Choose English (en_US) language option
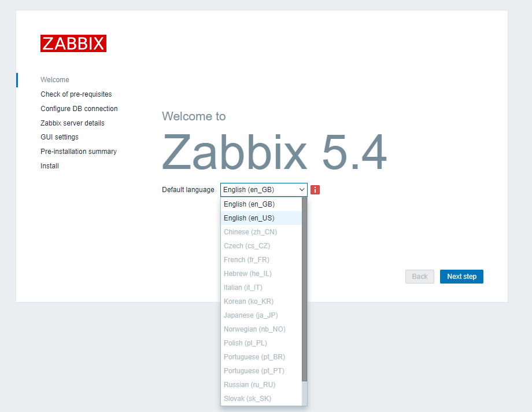Screen dimensions: 532x412 tap(249, 218)
